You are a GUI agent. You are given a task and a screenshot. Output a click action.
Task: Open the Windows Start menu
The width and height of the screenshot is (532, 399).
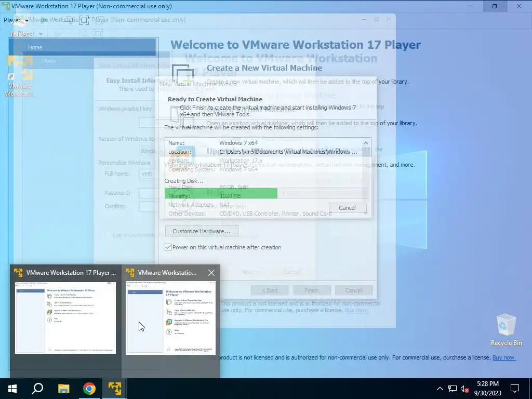[12, 389]
